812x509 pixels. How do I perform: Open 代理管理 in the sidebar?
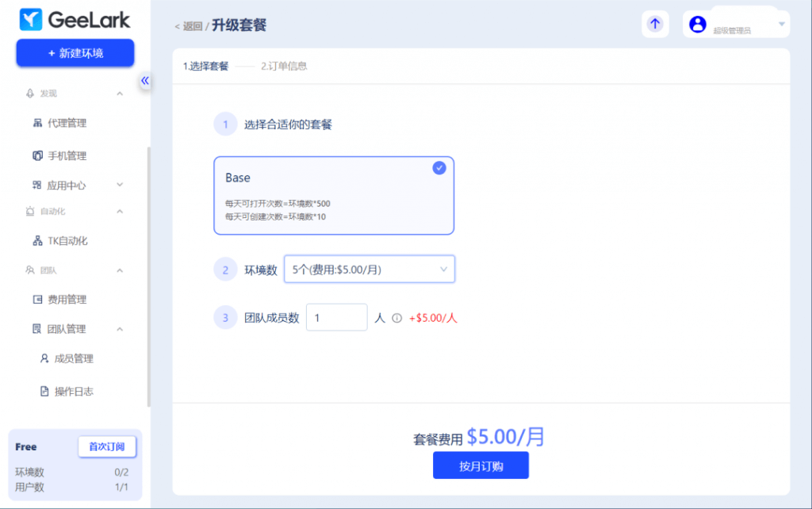[67, 123]
